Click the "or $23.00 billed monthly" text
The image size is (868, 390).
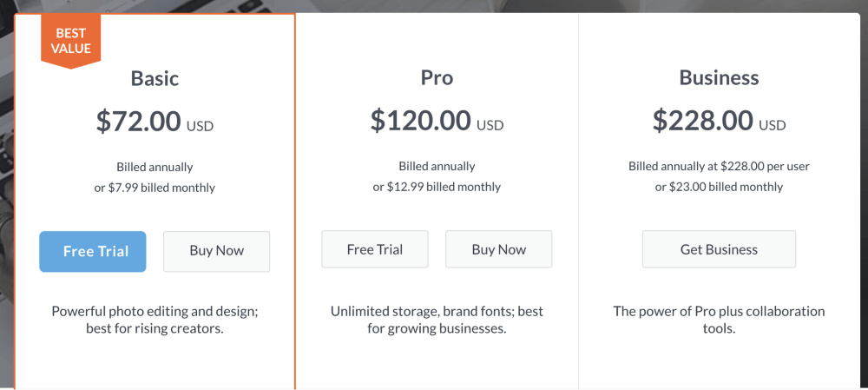coord(719,187)
